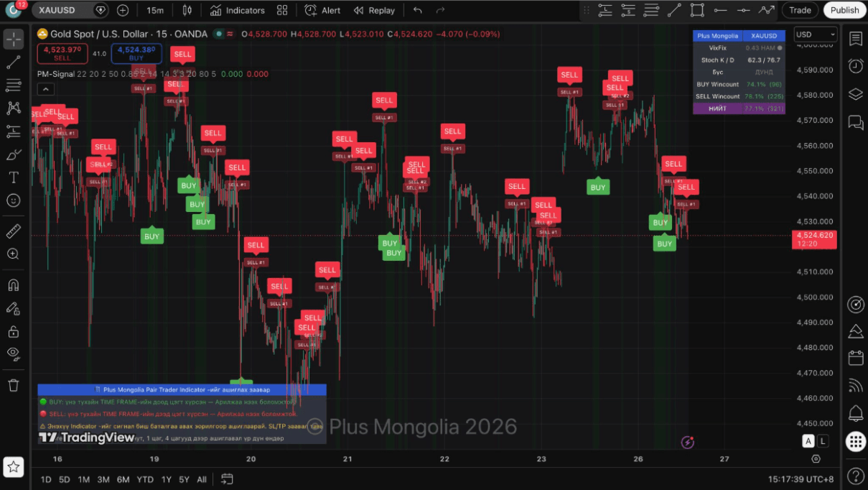Toggle the favorites star toolbar
The width and height of the screenshot is (868, 490).
tap(13, 466)
